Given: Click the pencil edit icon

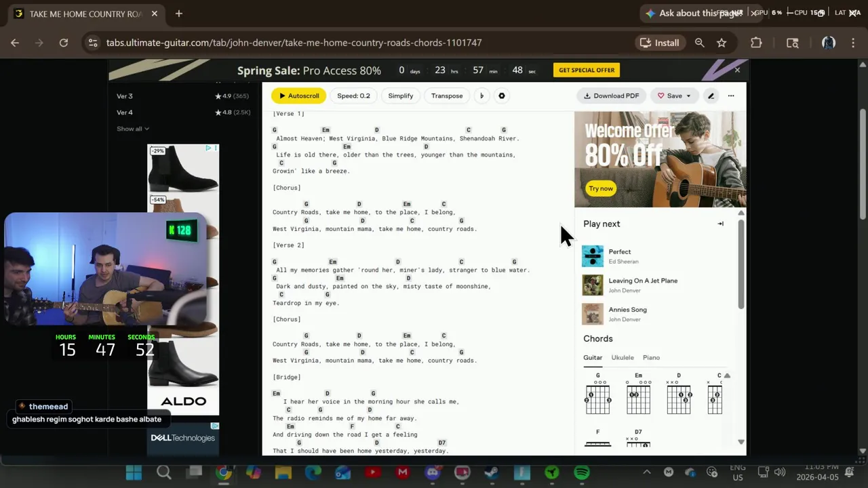Looking at the screenshot, I should pyautogui.click(x=711, y=96).
